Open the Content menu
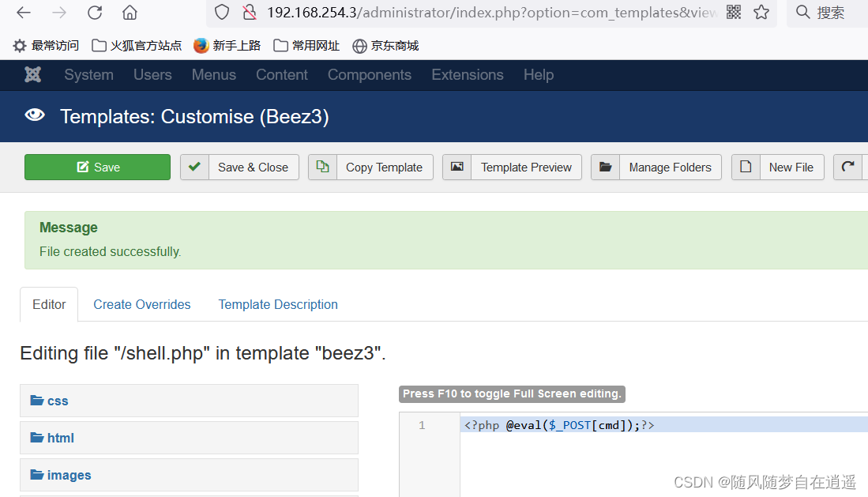868x497 pixels. point(282,75)
